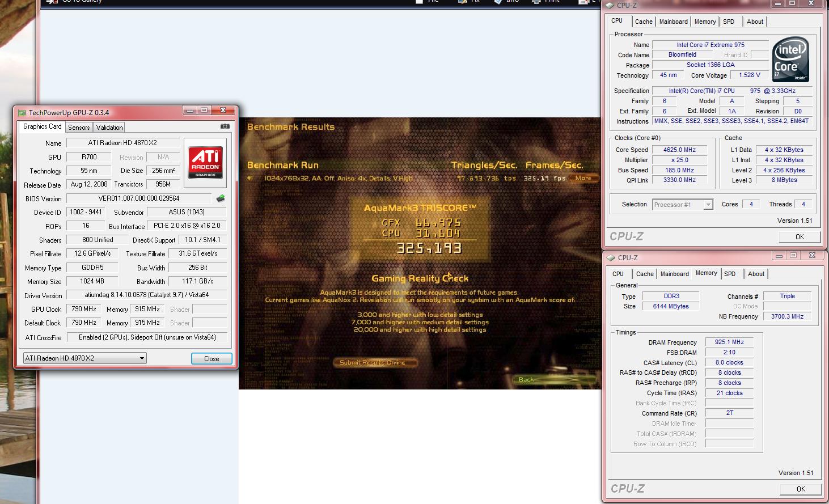The image size is (829, 504).
Task: Open the About tab in upper CPU-Z
Action: (x=755, y=22)
